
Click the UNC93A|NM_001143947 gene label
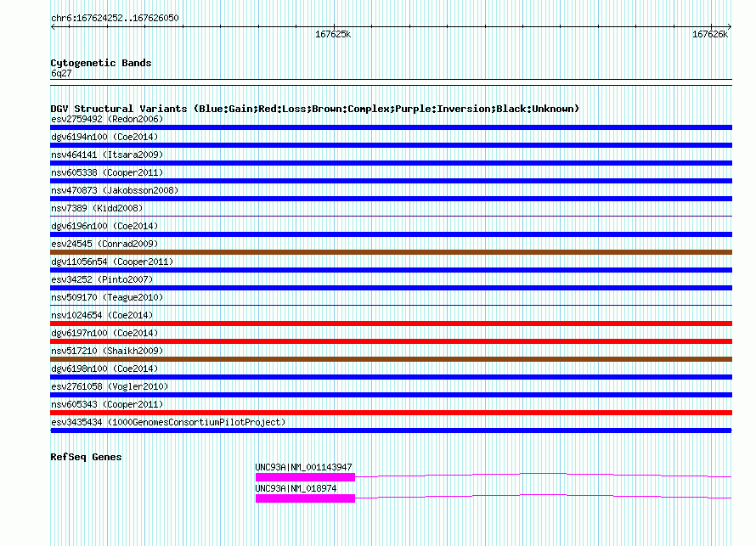click(304, 467)
